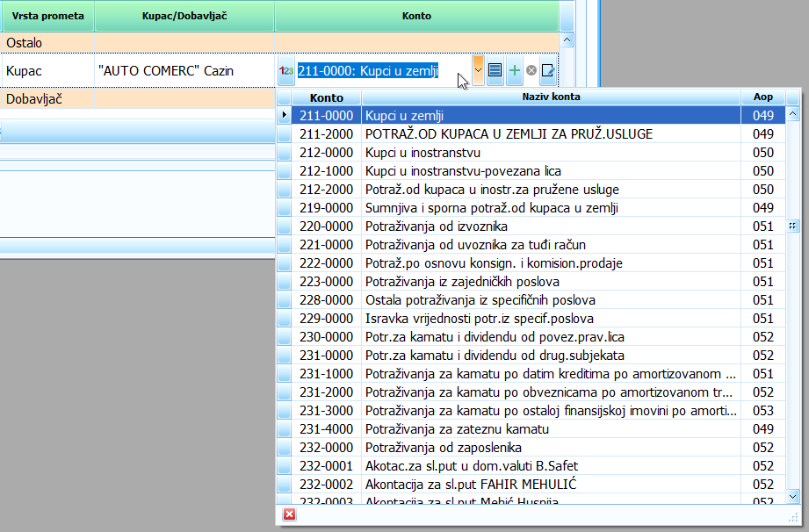Click the 123 numeric icon beside Konto field
809x532 pixels.
[x=285, y=71]
